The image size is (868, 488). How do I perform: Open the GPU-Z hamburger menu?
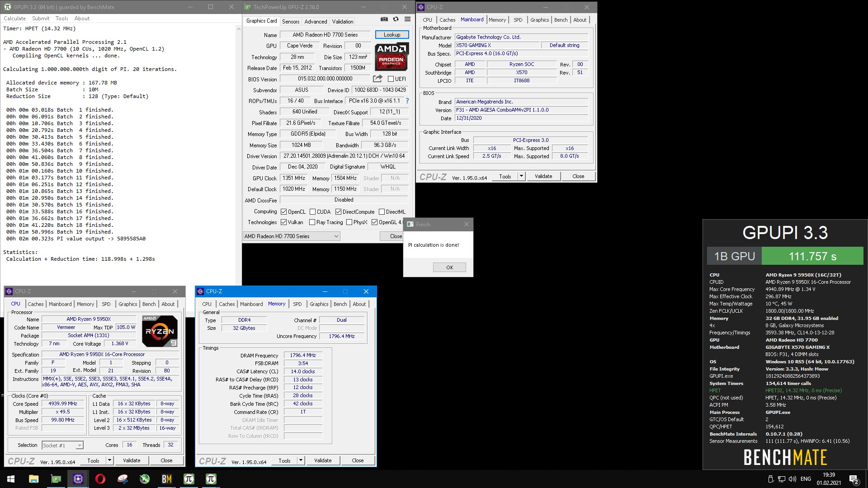pos(407,19)
